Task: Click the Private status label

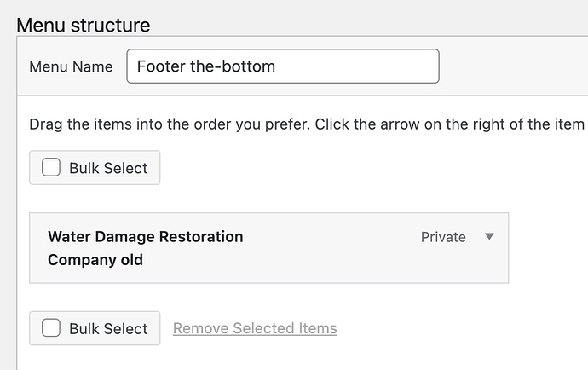Action: pyautogui.click(x=443, y=237)
